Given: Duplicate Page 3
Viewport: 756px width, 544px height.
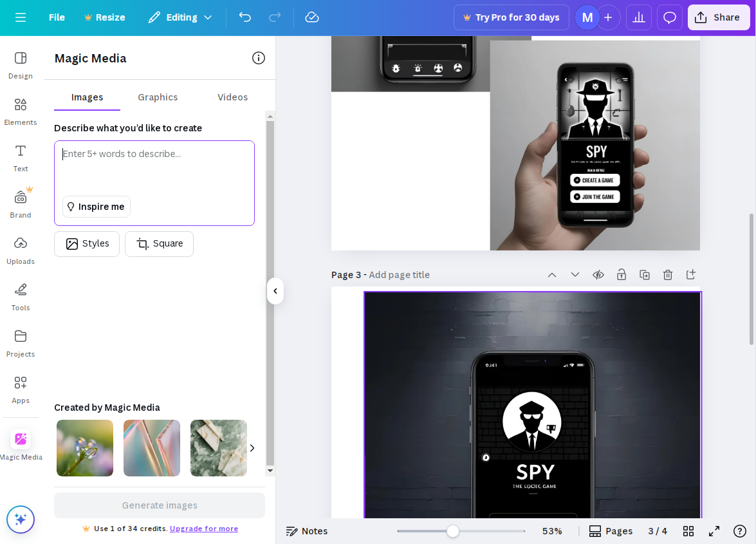Looking at the screenshot, I should pos(645,275).
